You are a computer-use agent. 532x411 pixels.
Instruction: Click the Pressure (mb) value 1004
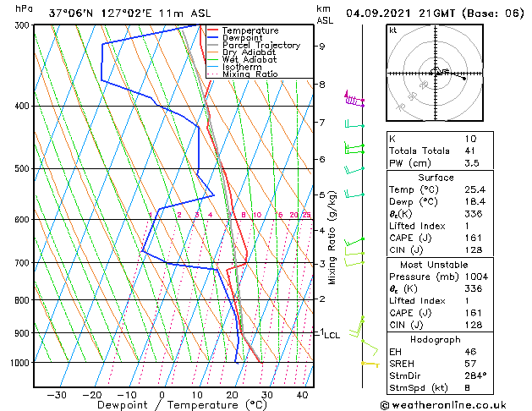click(x=476, y=277)
